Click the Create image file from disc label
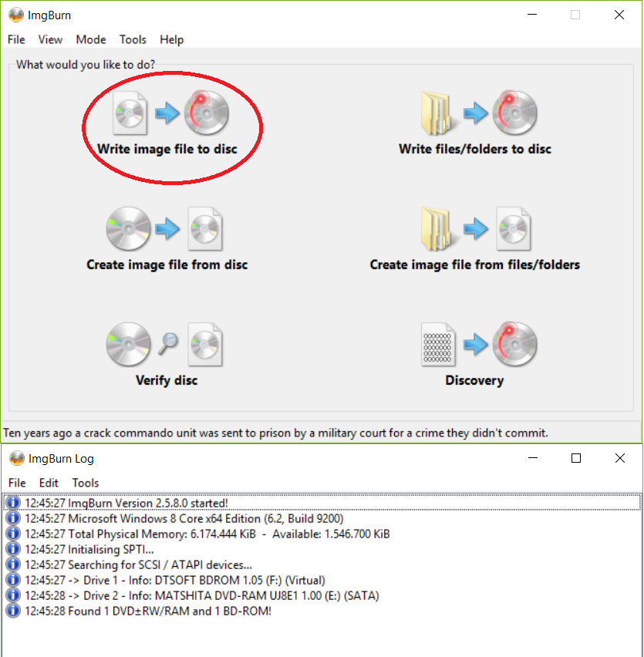 pos(167,264)
